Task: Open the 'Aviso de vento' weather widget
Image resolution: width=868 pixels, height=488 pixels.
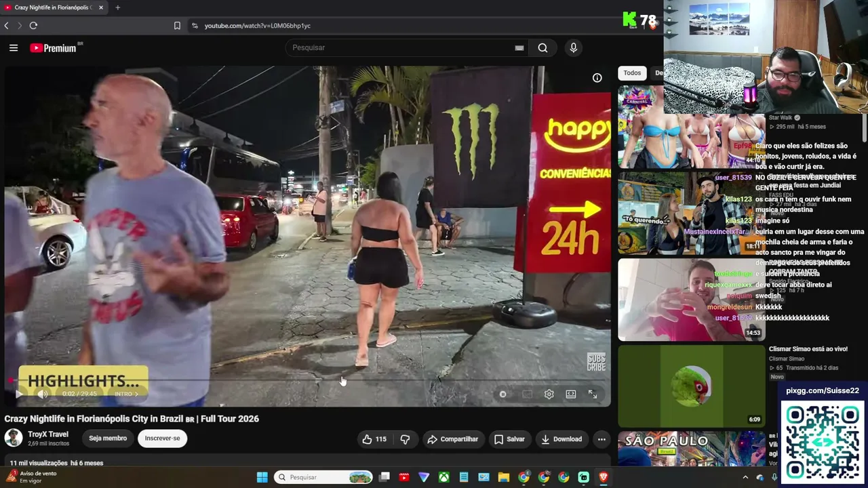Action: pos(31,476)
